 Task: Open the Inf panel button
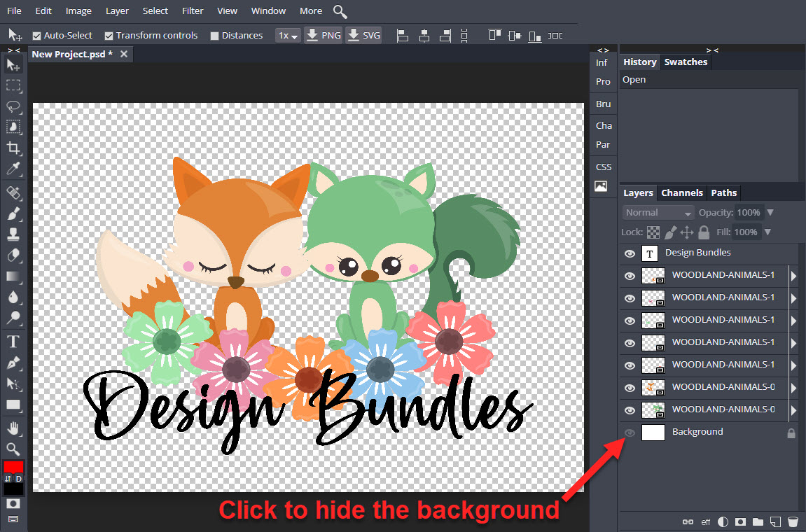pos(602,63)
